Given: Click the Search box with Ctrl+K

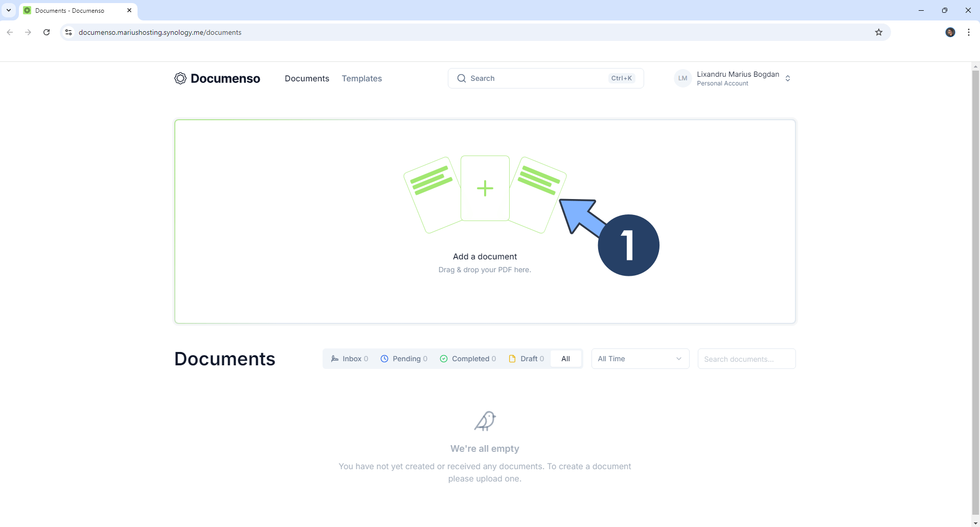Looking at the screenshot, I should (x=545, y=78).
